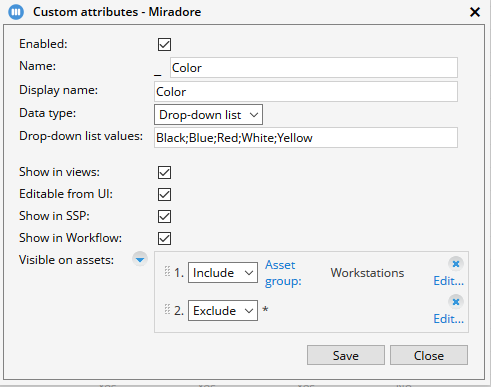Click the Save button
This screenshot has height=387, width=491.
click(346, 355)
